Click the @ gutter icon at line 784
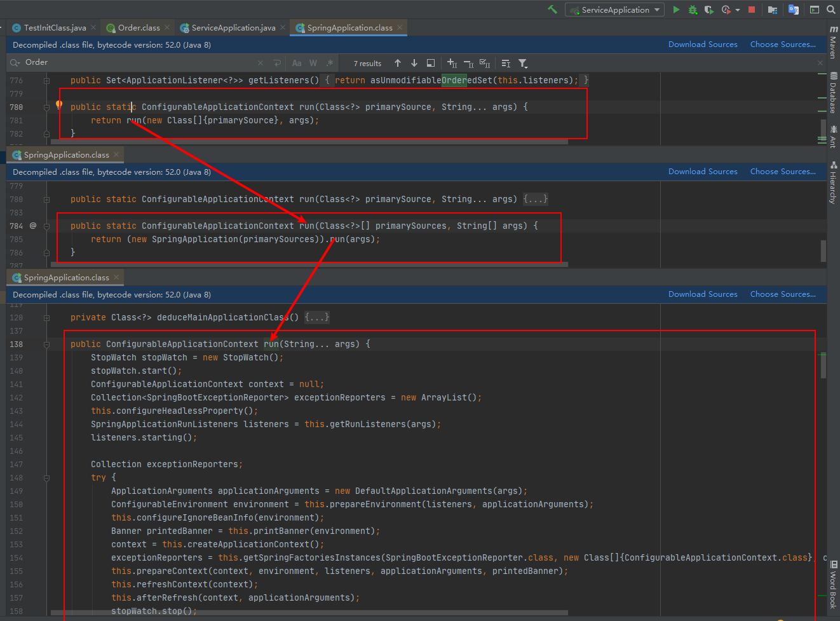This screenshot has width=840, height=621. (33, 226)
